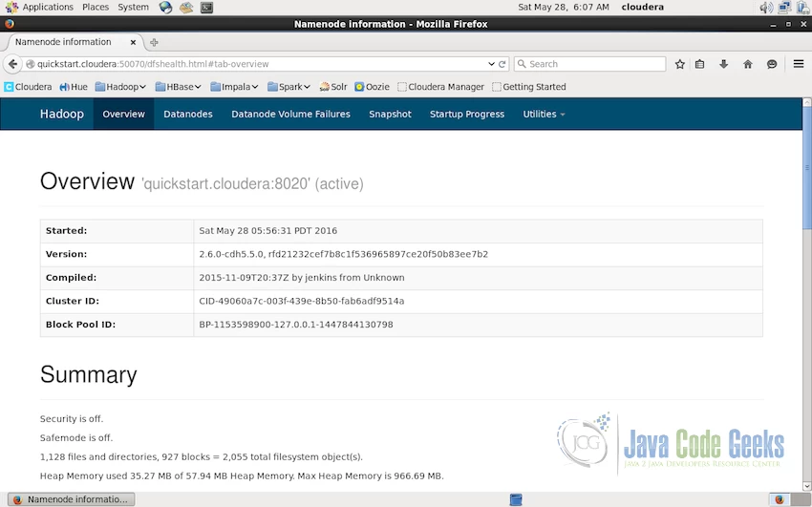
Task: Open the downloads arrow icon
Action: pos(723,64)
